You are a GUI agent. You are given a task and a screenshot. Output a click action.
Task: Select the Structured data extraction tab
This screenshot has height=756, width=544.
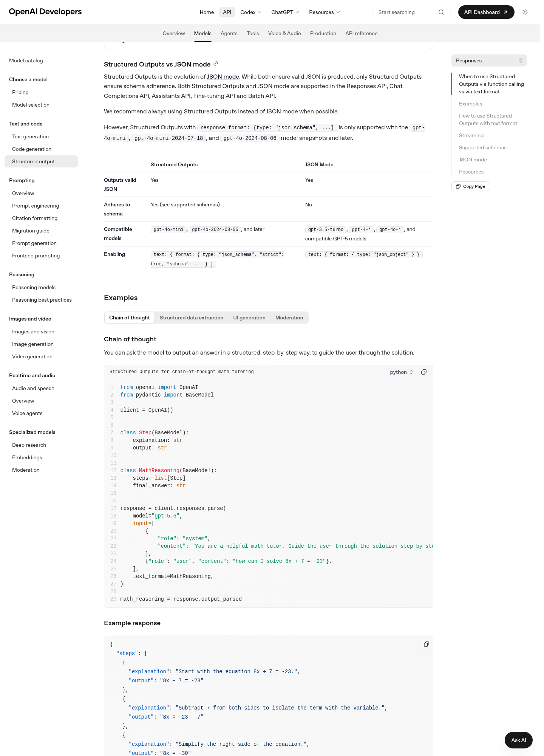tap(191, 318)
